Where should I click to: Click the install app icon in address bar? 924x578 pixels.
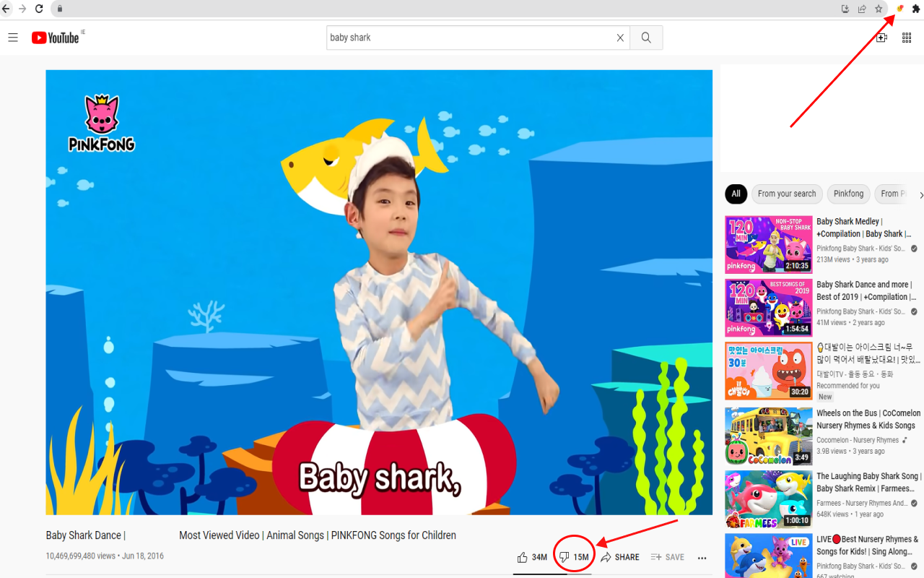point(845,9)
